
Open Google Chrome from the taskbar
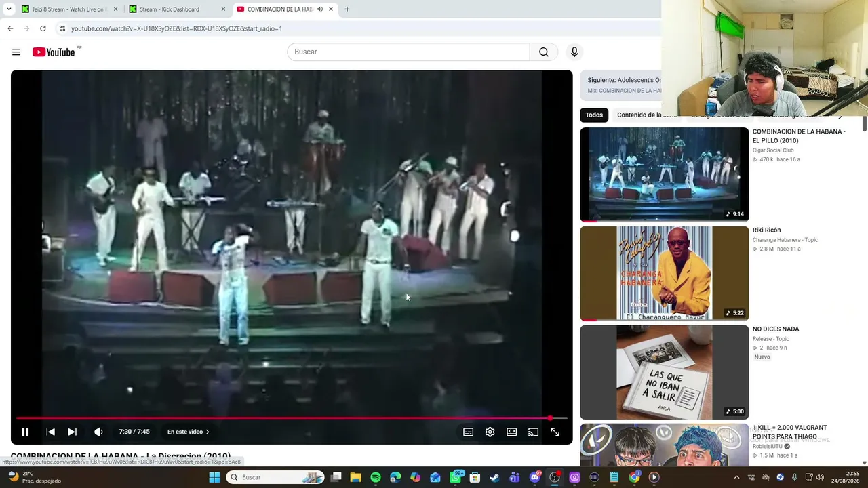634,477
